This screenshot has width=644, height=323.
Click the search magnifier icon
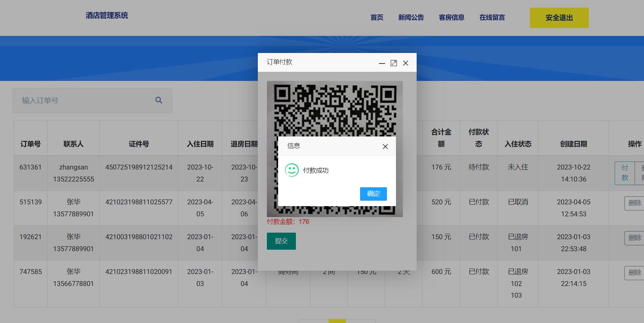[158, 100]
